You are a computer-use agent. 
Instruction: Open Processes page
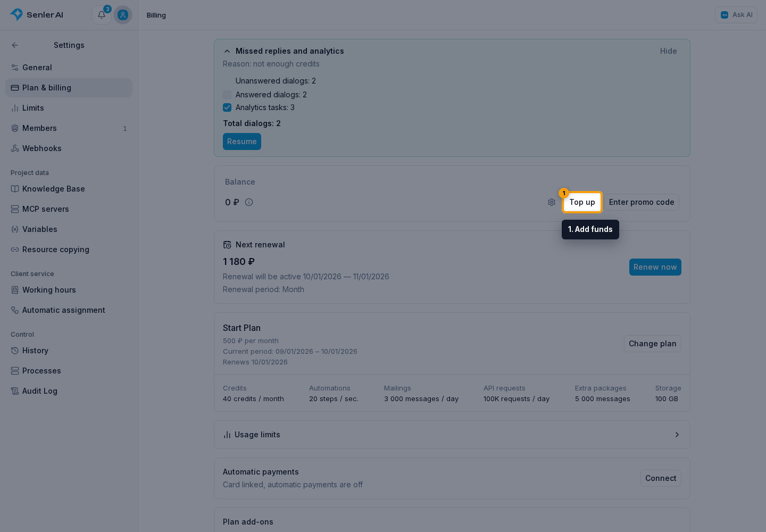(x=69, y=371)
